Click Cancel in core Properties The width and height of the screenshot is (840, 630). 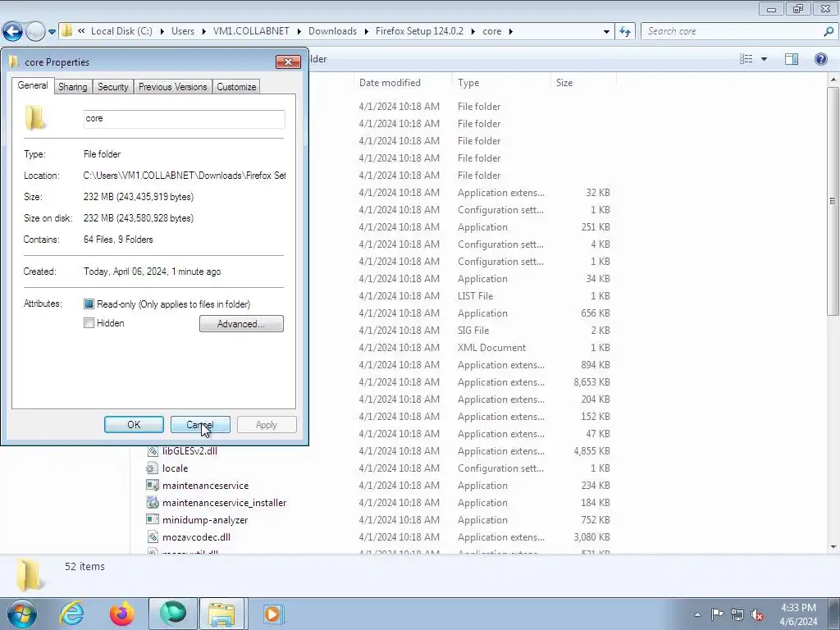200,425
